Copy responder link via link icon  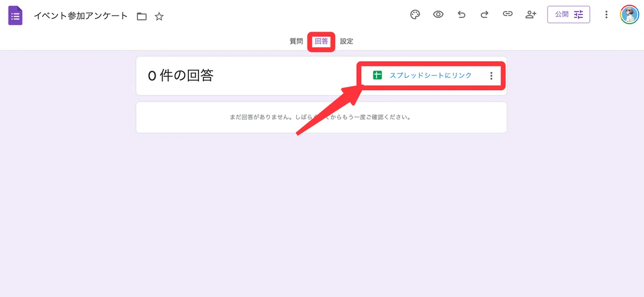click(507, 15)
